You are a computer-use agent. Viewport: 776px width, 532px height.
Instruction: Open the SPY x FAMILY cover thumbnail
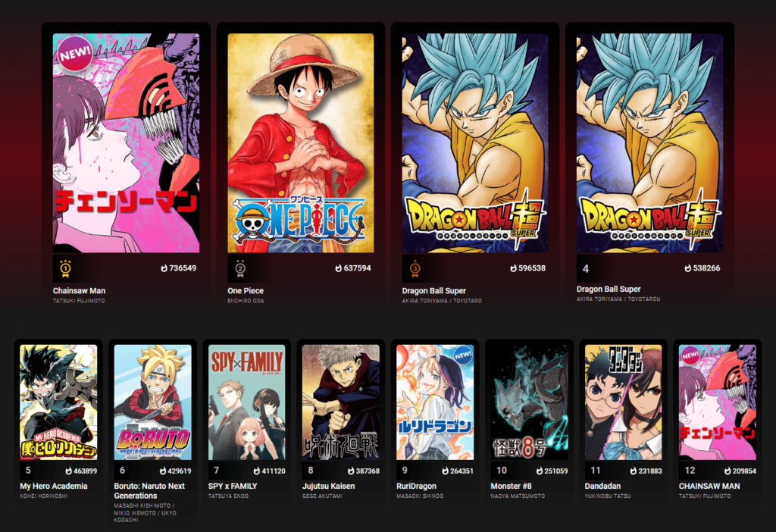(246, 402)
